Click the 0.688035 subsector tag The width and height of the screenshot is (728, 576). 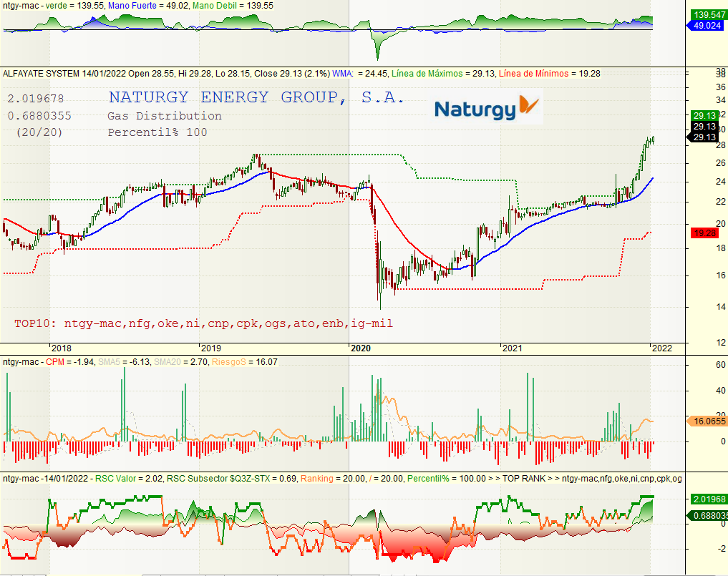click(707, 516)
